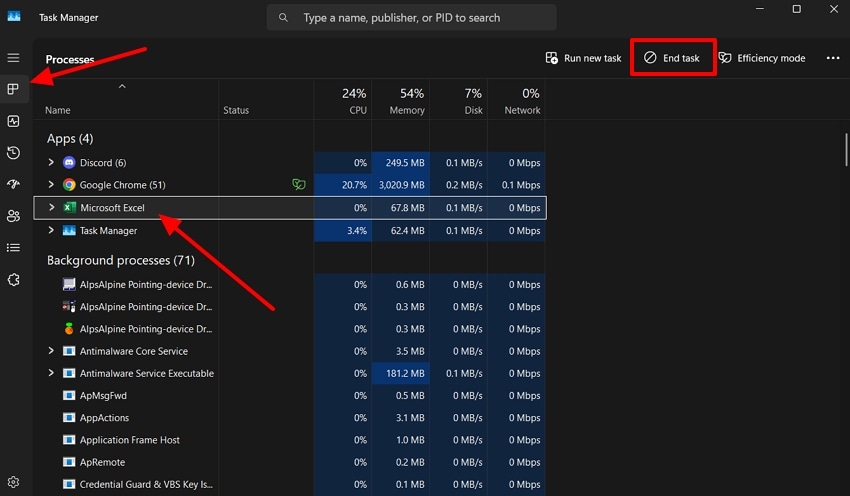Click Discord's 249.5 MB memory value
Image resolution: width=850 pixels, height=496 pixels.
(x=405, y=163)
